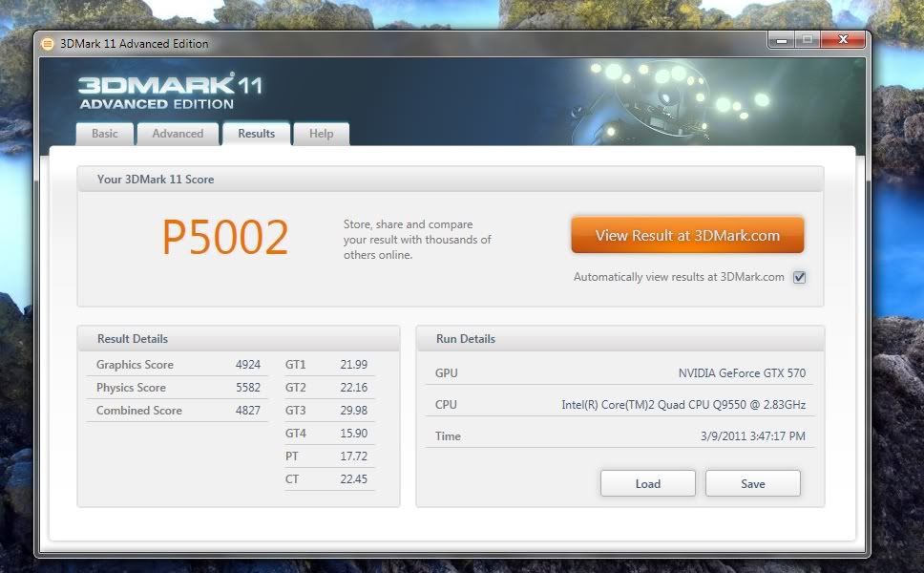Click the Your 3DMark 11 Score header
Image resolution: width=924 pixels, height=573 pixels.
[451, 180]
